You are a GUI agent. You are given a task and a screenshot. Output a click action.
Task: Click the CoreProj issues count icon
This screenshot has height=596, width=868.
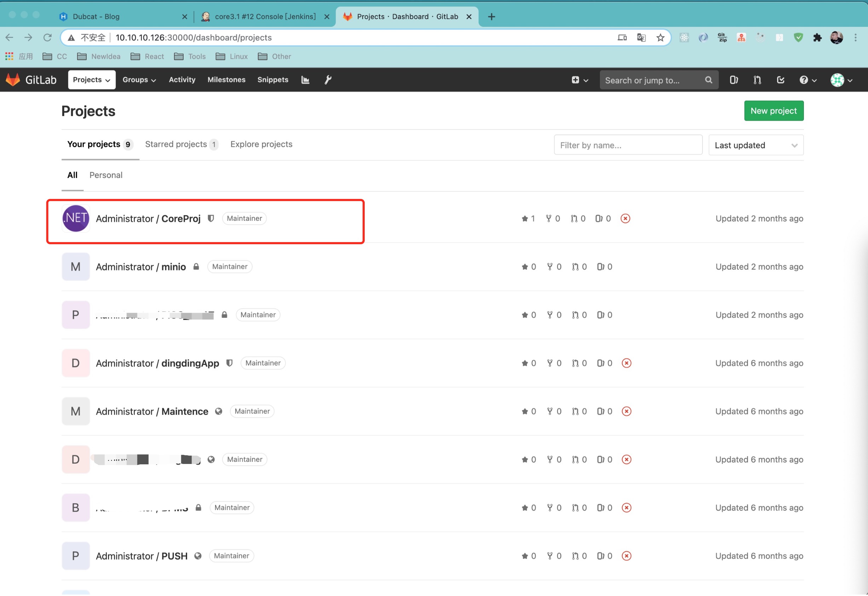click(598, 219)
